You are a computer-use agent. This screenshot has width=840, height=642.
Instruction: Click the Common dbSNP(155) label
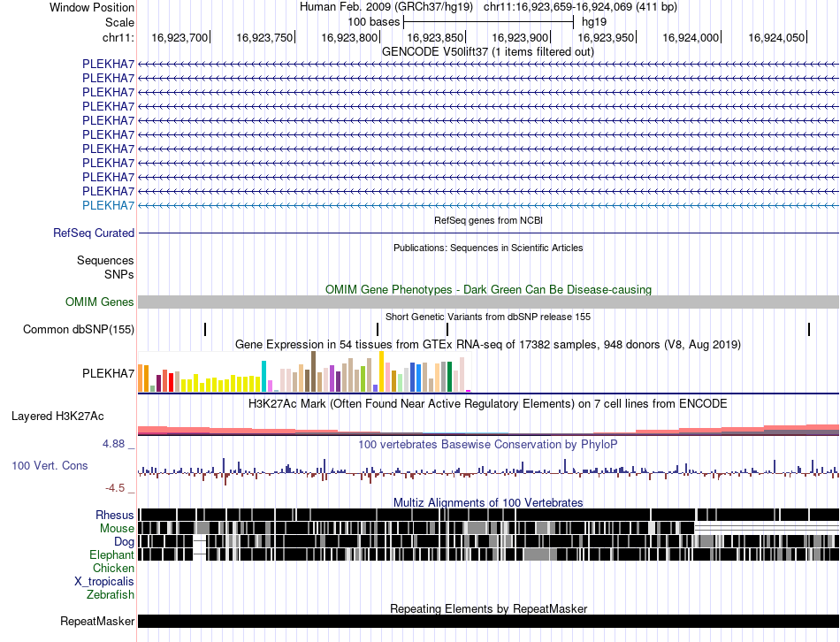79,329
